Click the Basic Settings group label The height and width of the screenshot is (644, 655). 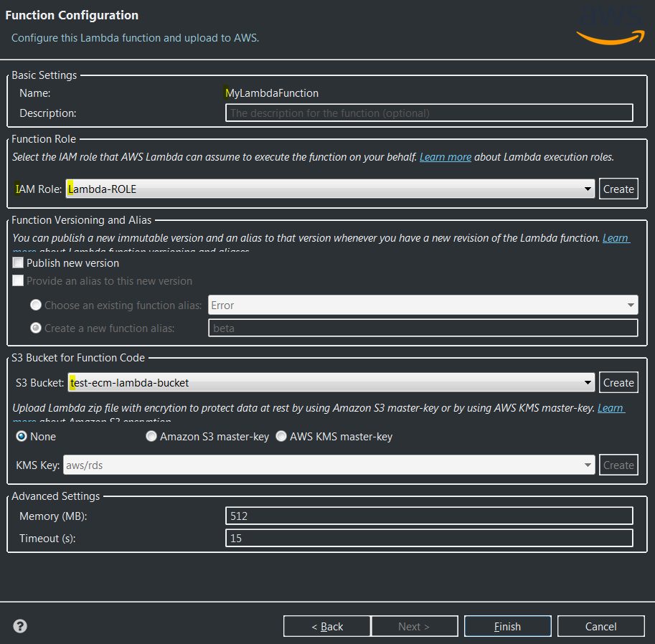pos(44,75)
